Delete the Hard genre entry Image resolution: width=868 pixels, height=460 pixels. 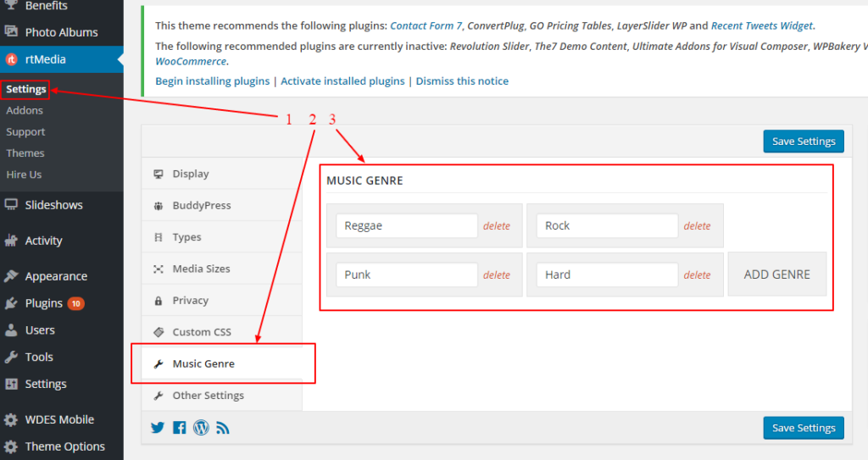coord(697,275)
